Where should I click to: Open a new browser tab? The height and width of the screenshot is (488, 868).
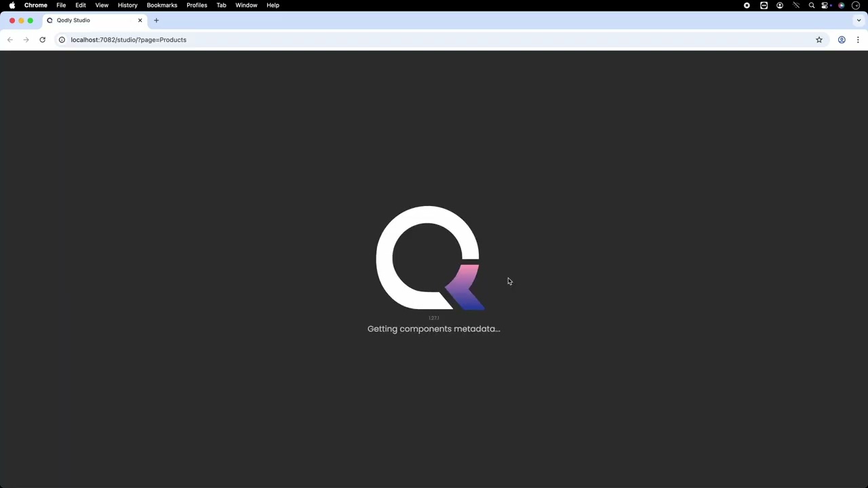pos(156,20)
